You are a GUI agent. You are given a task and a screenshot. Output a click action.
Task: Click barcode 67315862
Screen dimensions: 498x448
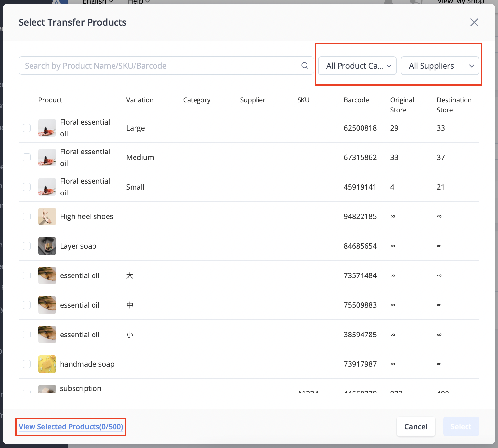tap(360, 157)
